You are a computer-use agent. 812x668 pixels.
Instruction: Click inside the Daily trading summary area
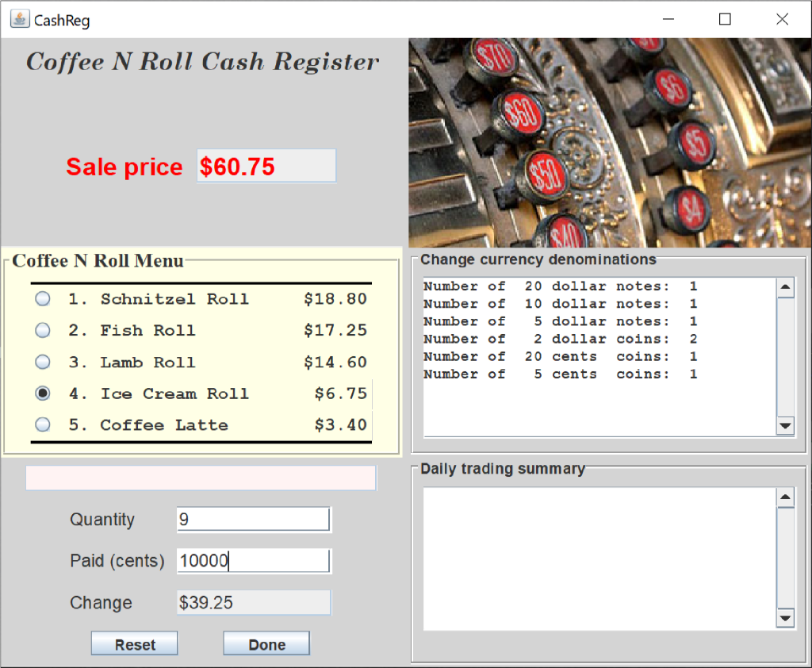[595, 555]
